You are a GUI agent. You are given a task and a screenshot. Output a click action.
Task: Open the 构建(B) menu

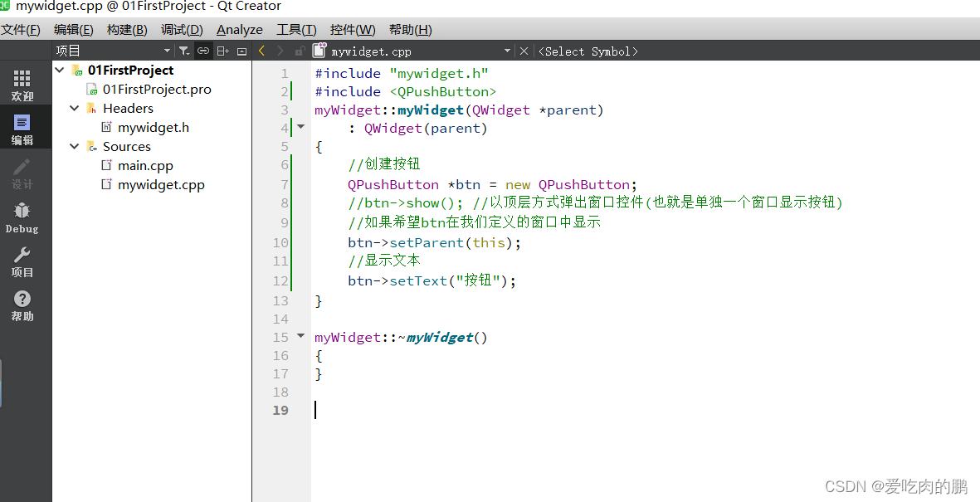pyautogui.click(x=127, y=29)
